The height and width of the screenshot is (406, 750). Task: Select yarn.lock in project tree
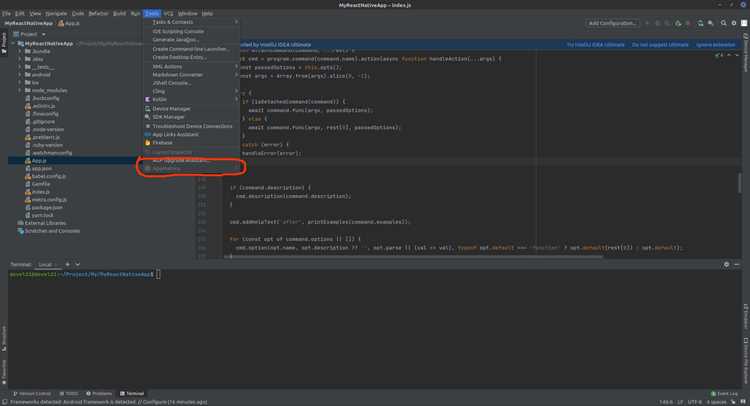click(x=42, y=215)
